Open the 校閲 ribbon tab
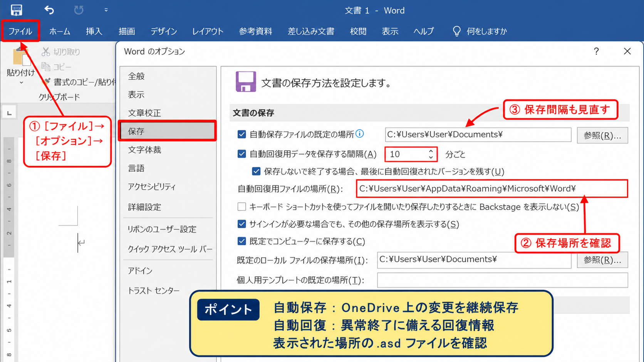 [358, 31]
